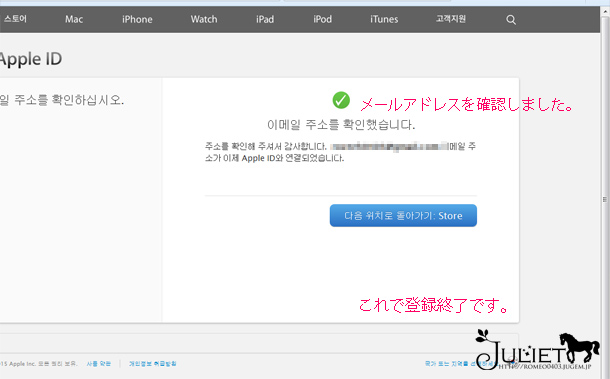
Task: Click the Apple ID page heading
Action: [x=30, y=59]
